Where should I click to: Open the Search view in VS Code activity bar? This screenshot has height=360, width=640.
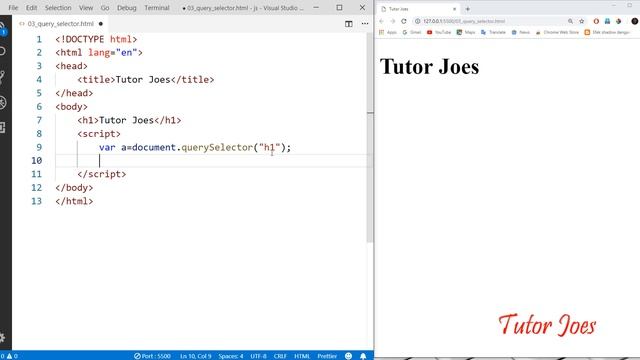coord(3,51)
